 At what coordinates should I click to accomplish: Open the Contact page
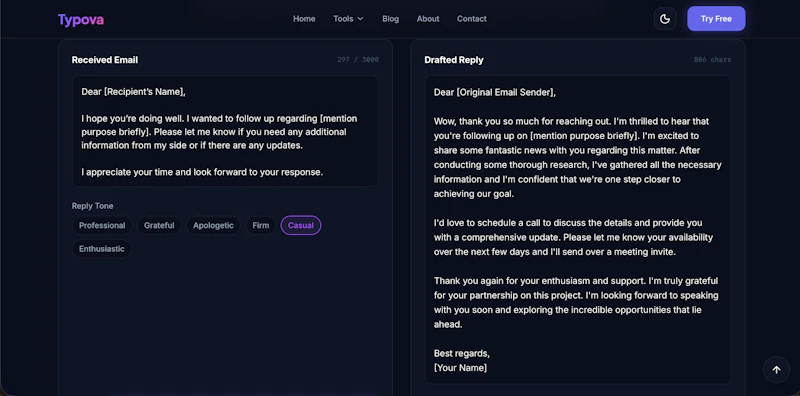point(471,19)
